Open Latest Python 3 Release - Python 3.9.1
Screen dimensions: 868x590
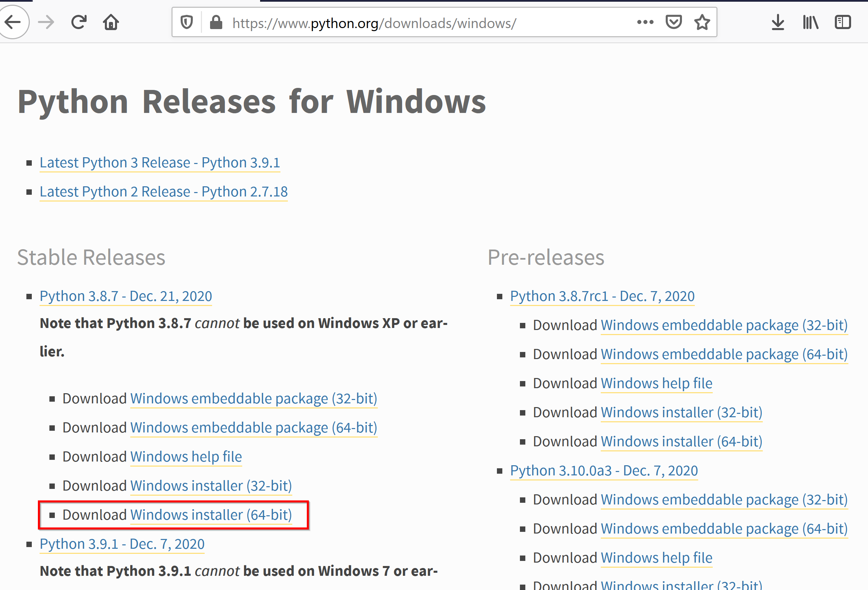pyautogui.click(x=160, y=163)
